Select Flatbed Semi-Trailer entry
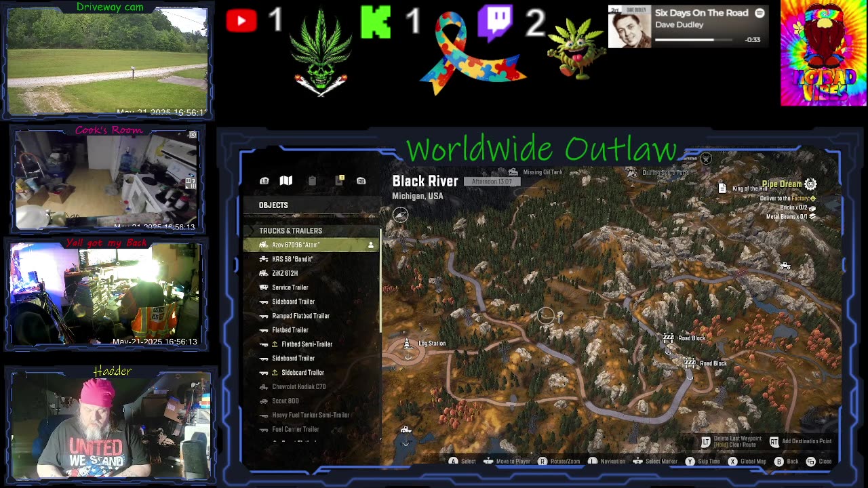 click(311, 344)
